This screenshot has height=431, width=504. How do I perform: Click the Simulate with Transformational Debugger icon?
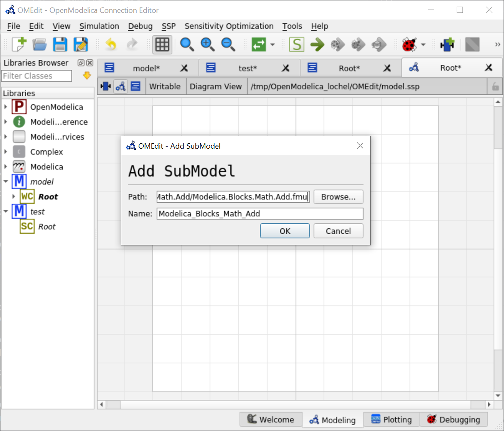[338, 44]
